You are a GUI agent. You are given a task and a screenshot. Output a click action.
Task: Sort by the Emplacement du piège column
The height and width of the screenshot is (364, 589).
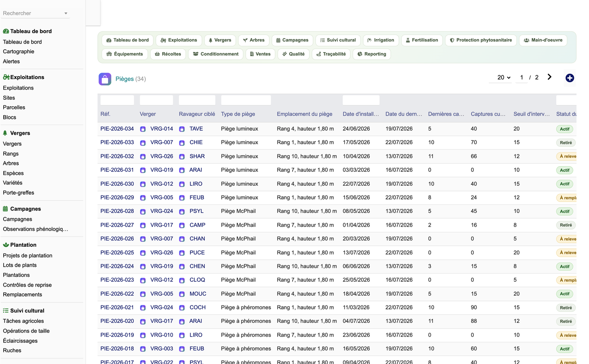pos(304,114)
